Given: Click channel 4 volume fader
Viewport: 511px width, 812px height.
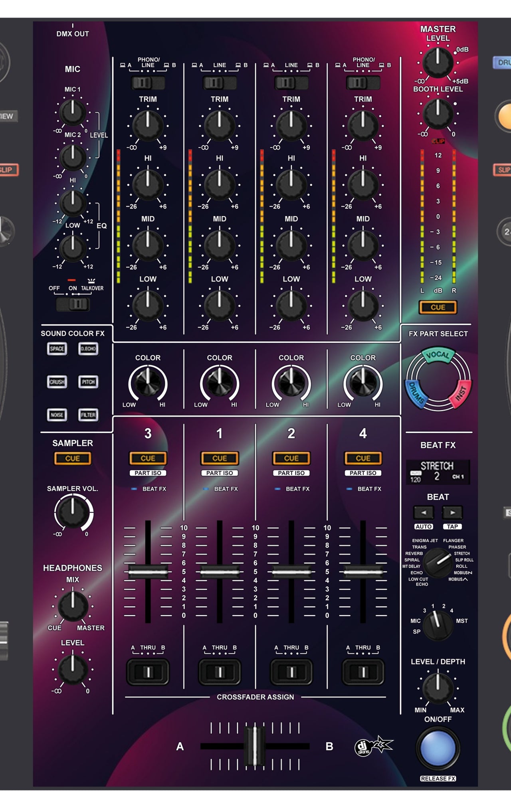Looking at the screenshot, I should click(363, 572).
